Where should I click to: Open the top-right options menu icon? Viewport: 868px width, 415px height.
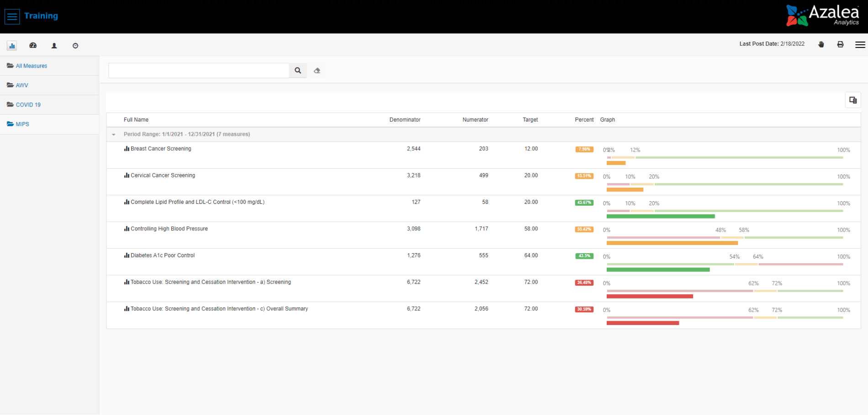(x=860, y=44)
